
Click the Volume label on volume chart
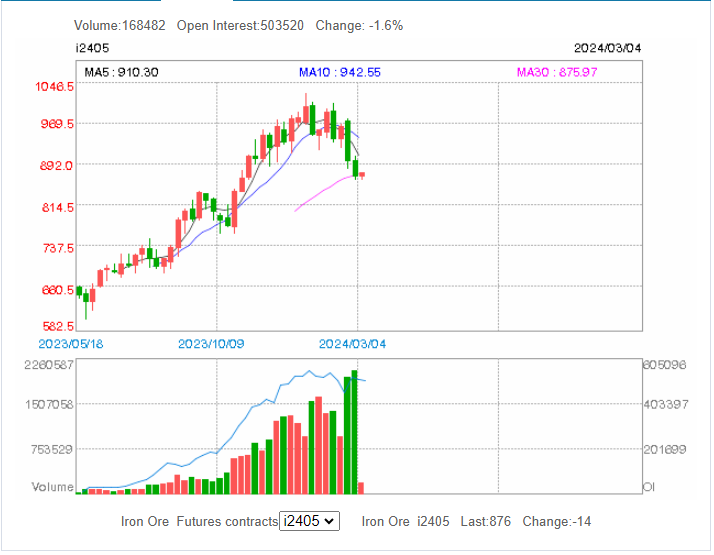[51, 487]
